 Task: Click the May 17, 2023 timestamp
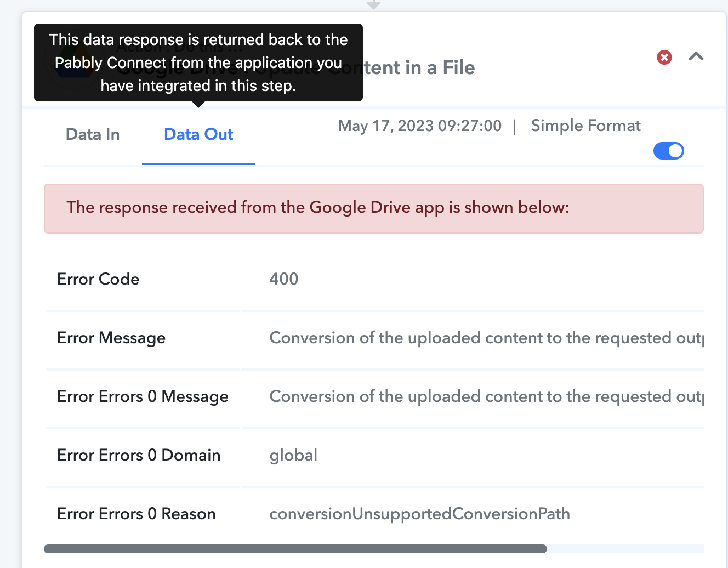click(420, 126)
